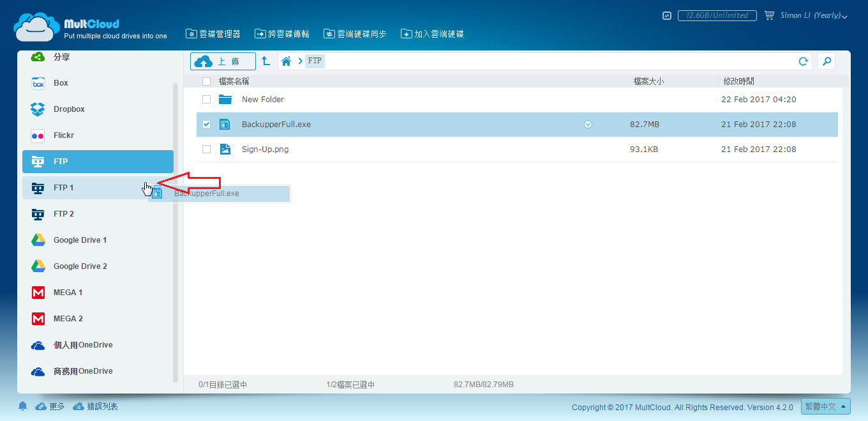Viewport: 868px width, 421px height.
Task: Sort by the 修改時間 column header
Action: point(738,81)
